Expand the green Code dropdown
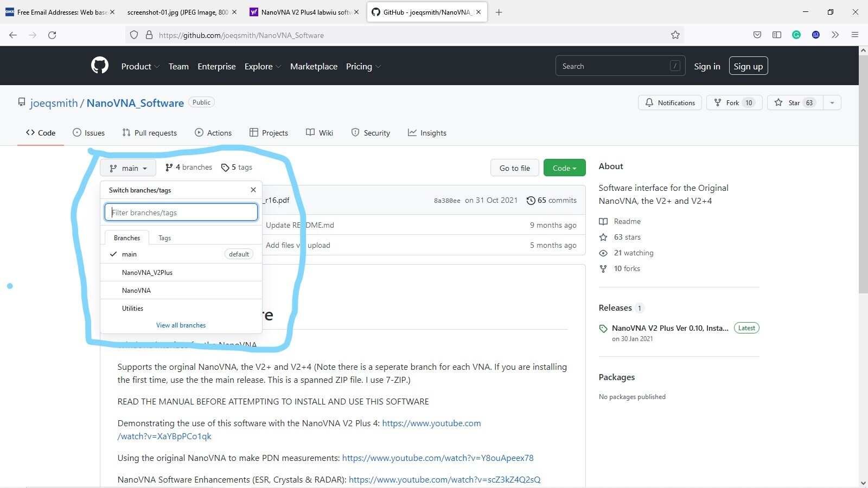This screenshot has width=868, height=488. pyautogui.click(x=564, y=168)
